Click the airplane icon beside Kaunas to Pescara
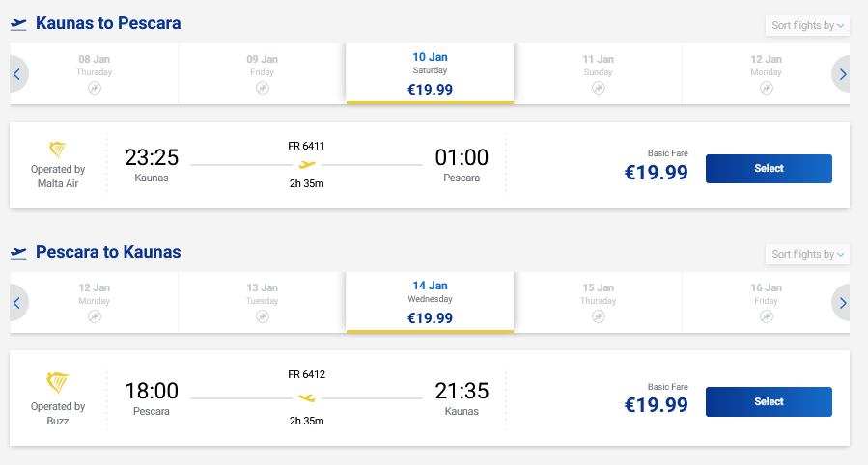This screenshot has width=868, height=465. tap(18, 23)
